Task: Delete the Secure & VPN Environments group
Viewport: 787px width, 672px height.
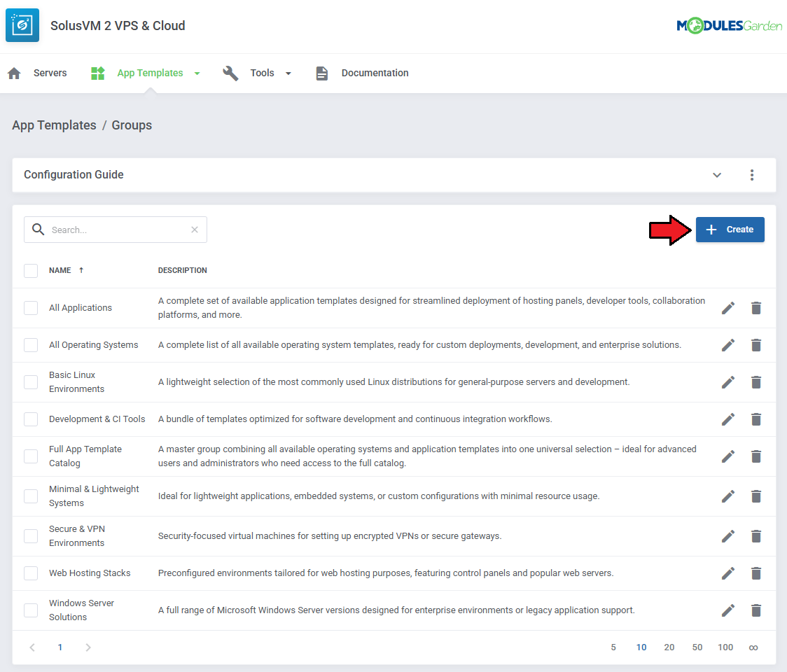Action: [756, 536]
